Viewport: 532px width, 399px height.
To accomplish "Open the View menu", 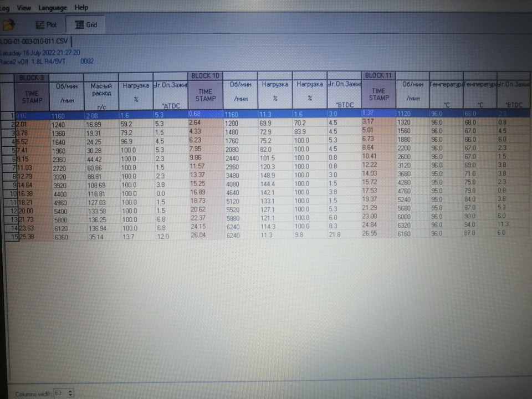I will click(24, 8).
